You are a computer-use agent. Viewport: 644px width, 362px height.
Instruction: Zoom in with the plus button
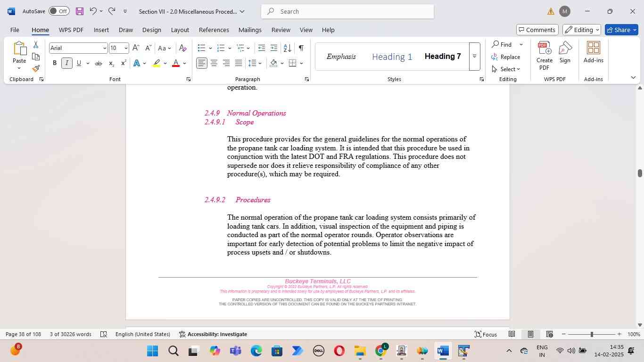pyautogui.click(x=619, y=334)
